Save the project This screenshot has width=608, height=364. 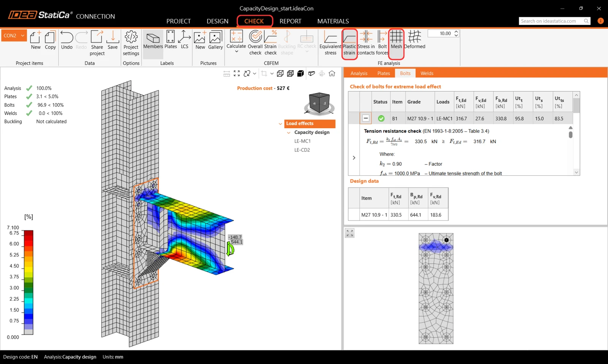112,40
